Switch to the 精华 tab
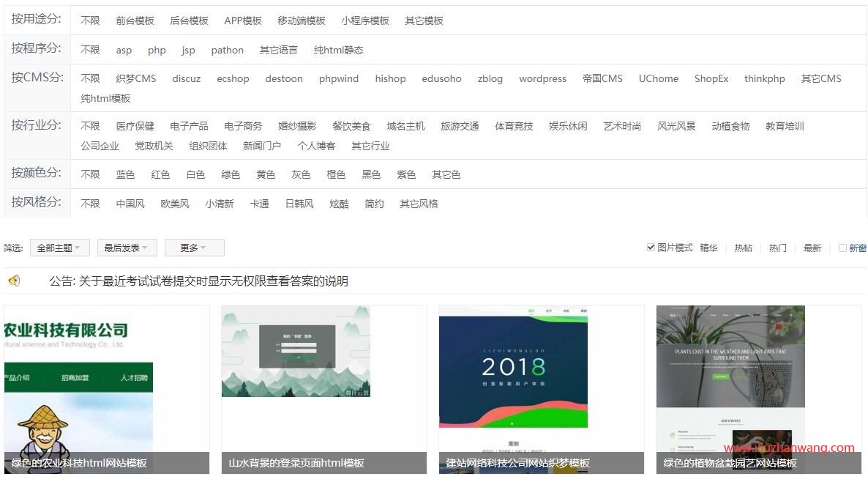Image resolution: width=868 pixels, height=482 pixels. click(x=708, y=248)
